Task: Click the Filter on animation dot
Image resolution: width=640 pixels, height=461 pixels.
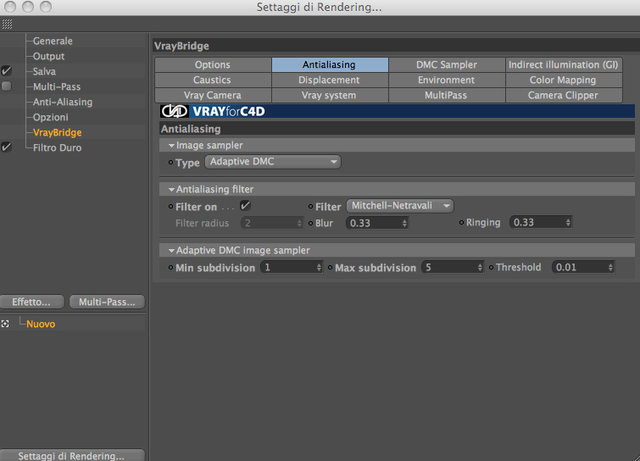Action: (171, 207)
